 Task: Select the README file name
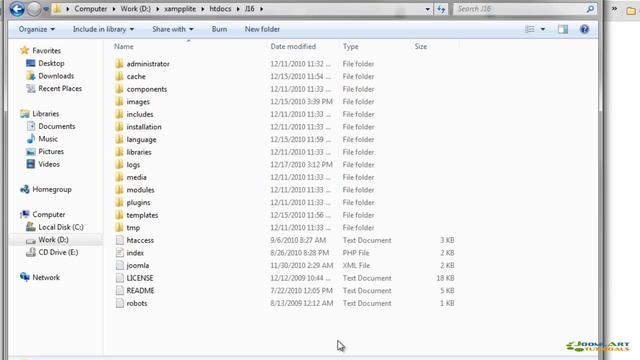tap(140, 291)
